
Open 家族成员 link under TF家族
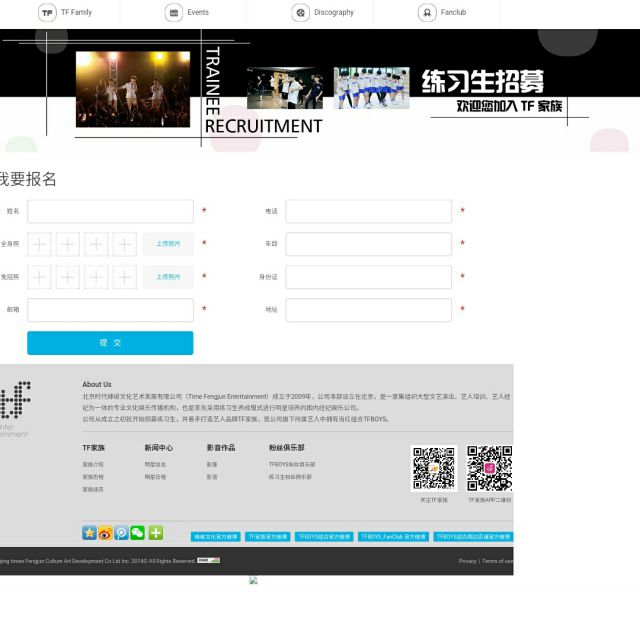(x=93, y=489)
